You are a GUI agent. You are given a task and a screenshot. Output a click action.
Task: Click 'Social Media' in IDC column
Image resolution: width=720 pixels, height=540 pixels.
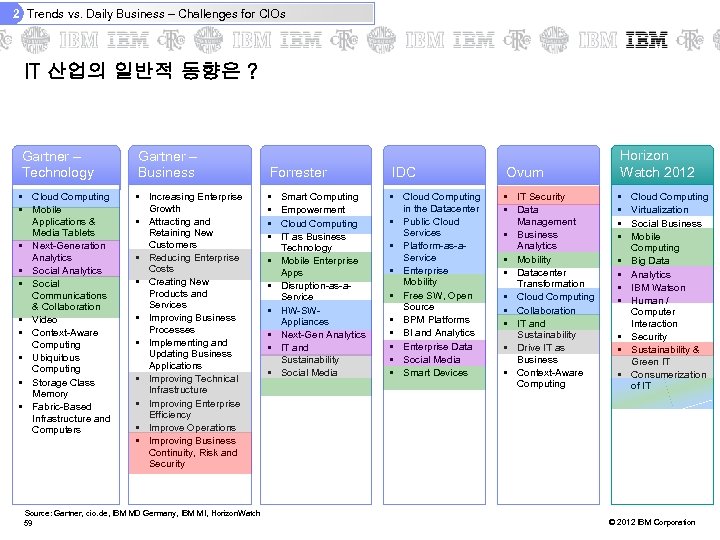tap(432, 360)
